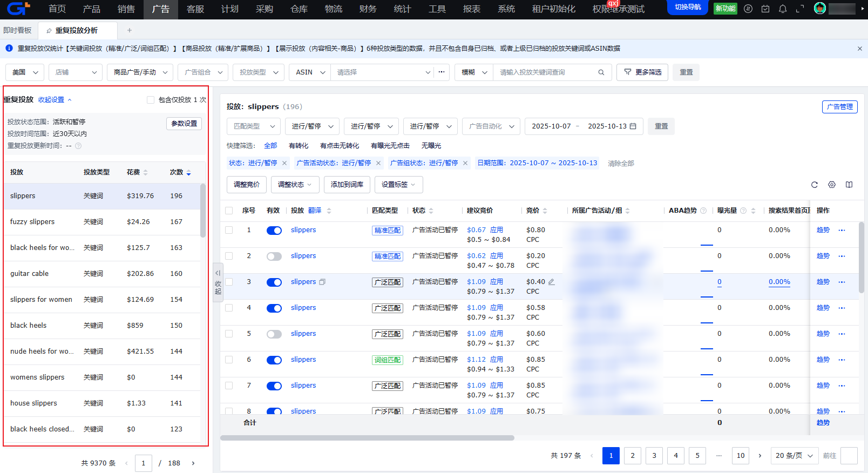The image size is (868, 473).
Task: Open the 报表 menu
Action: (x=472, y=9)
